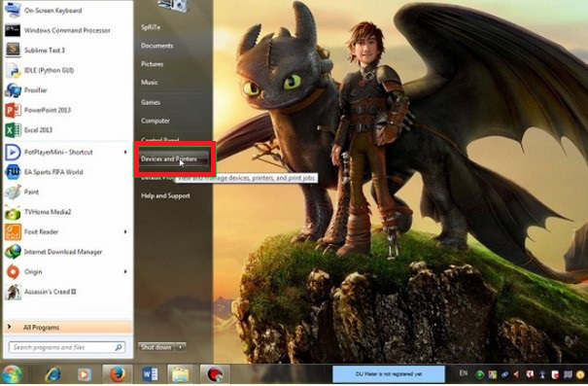Screen dimensions: 588x386
Task: Click the Shut down button
Action: pos(156,347)
